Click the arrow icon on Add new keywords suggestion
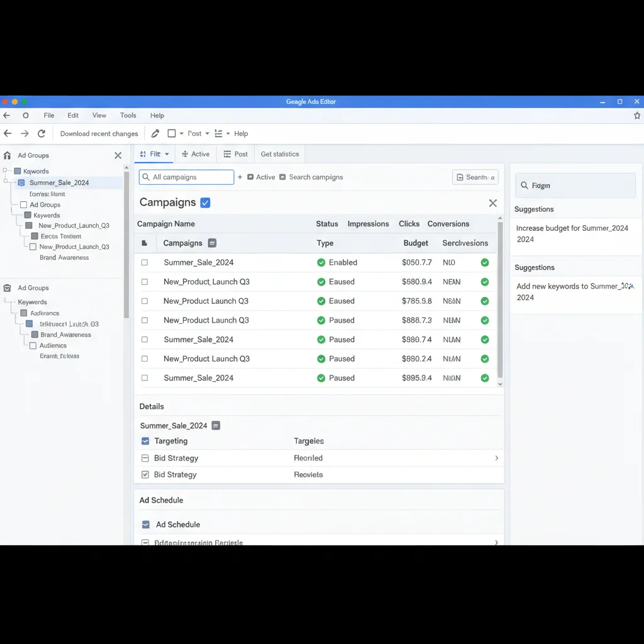Image resolution: width=644 pixels, height=644 pixels. click(631, 286)
